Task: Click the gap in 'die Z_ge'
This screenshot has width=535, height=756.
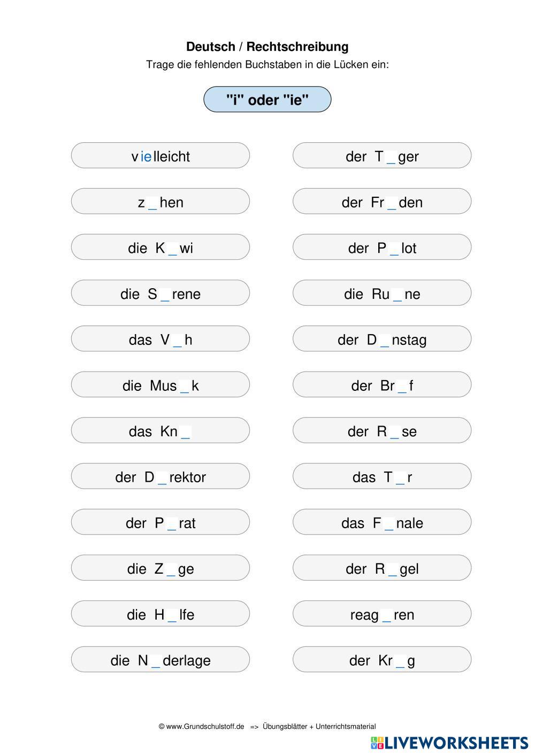Action: tap(171, 569)
